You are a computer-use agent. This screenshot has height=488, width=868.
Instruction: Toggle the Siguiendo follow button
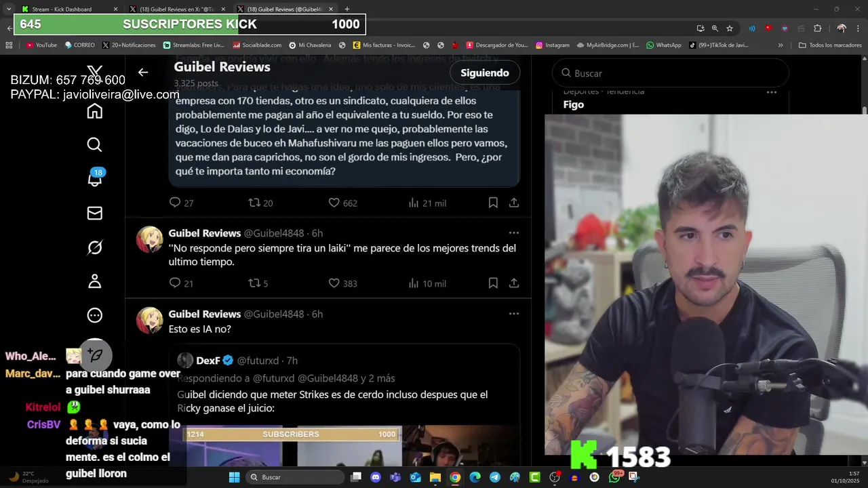pyautogui.click(x=485, y=73)
